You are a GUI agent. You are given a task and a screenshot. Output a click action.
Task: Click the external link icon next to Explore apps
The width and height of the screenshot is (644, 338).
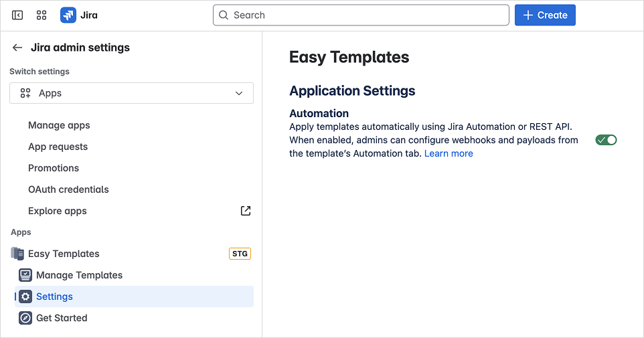246,211
